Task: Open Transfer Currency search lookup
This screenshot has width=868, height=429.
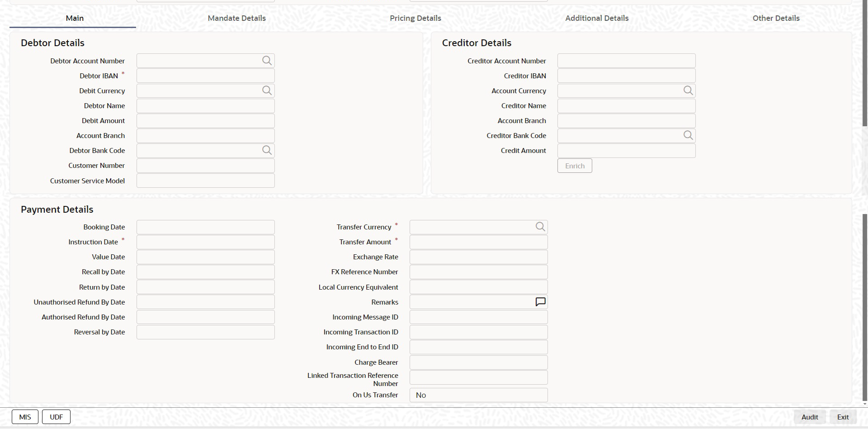Action: click(x=540, y=227)
